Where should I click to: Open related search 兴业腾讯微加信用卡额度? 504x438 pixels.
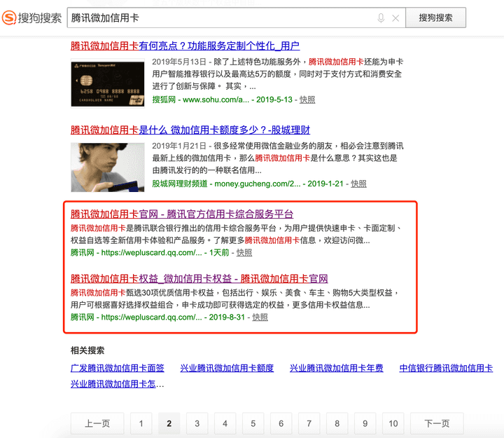[227, 368]
